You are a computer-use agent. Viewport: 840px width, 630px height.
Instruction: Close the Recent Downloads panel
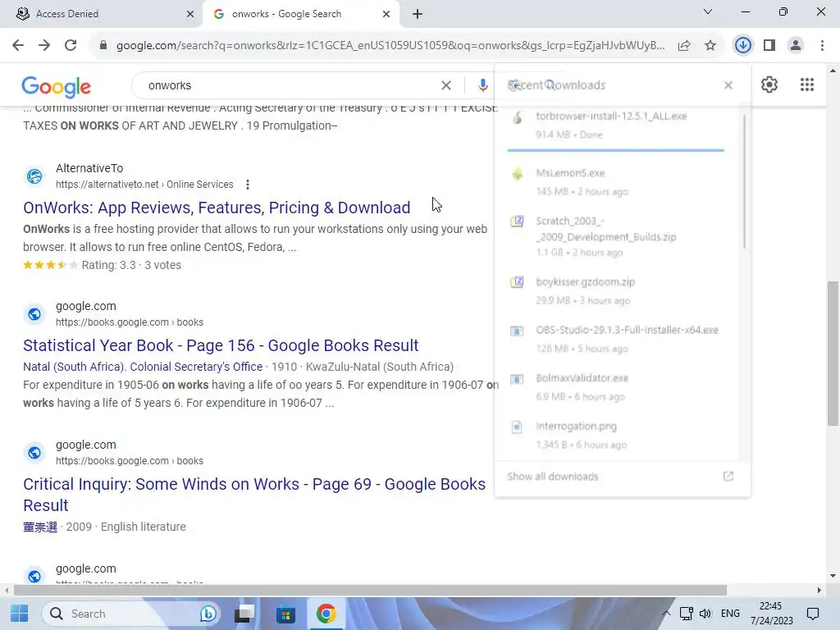pos(728,85)
